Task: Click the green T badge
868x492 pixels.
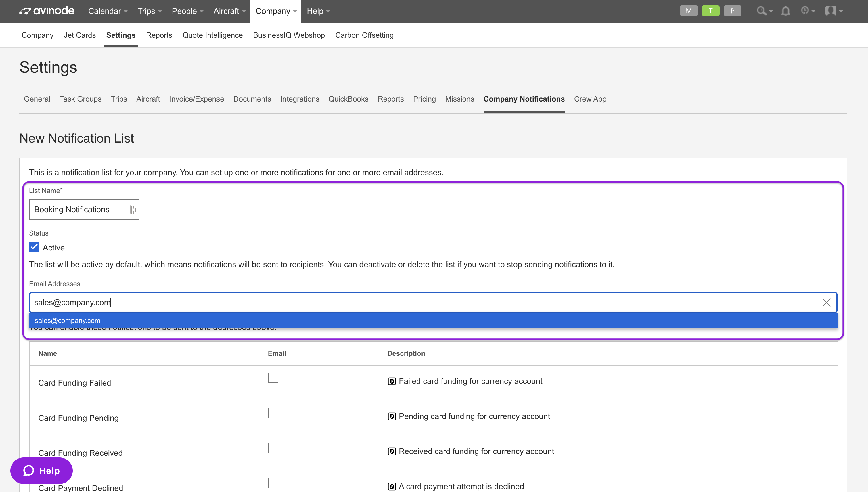Action: (710, 11)
